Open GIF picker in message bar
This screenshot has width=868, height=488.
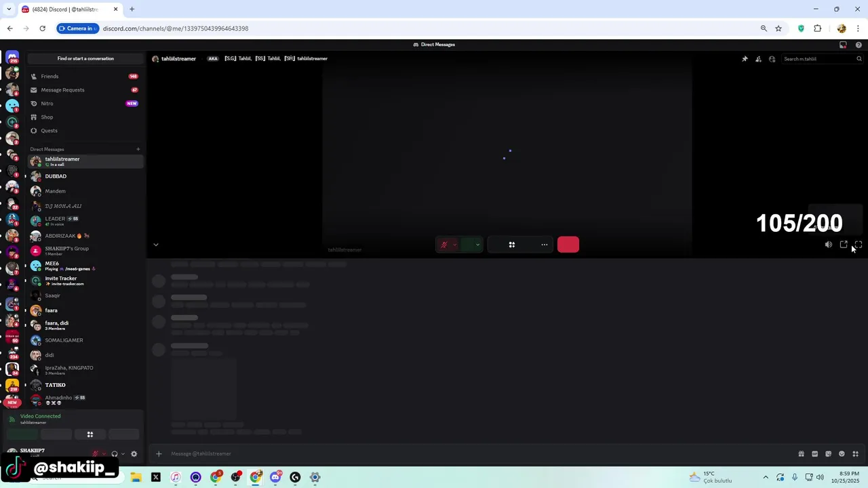[x=814, y=454]
